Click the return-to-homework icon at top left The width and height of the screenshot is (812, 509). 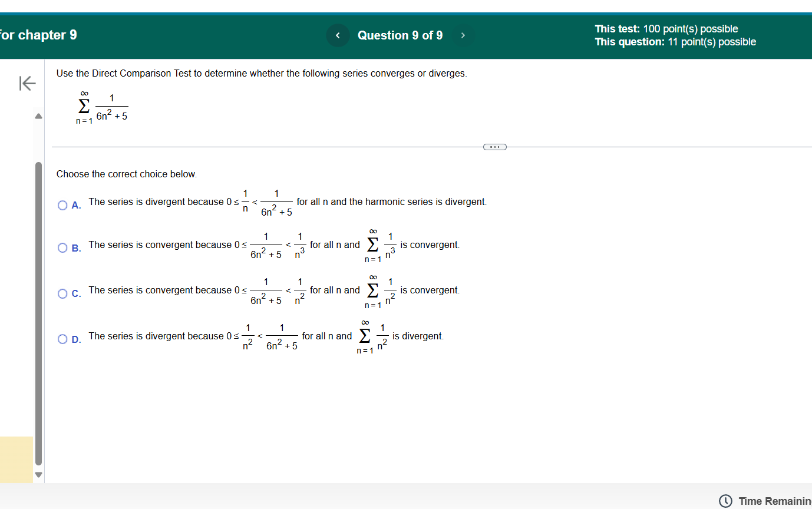[27, 83]
